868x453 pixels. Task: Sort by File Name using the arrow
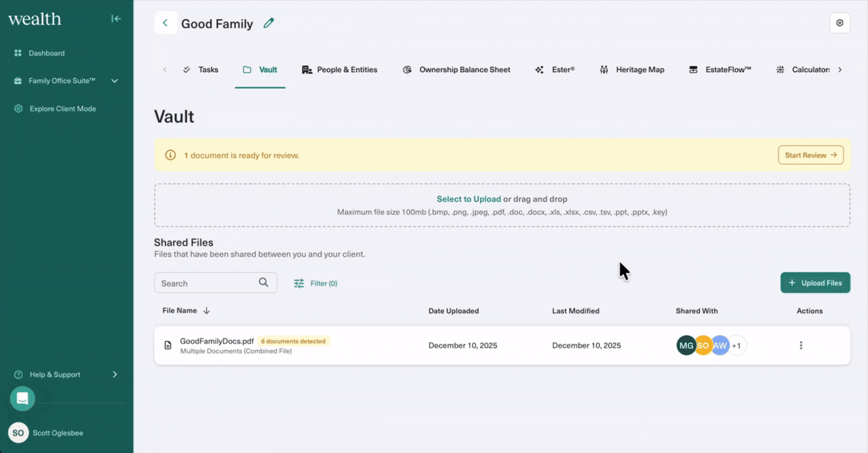[x=207, y=311]
